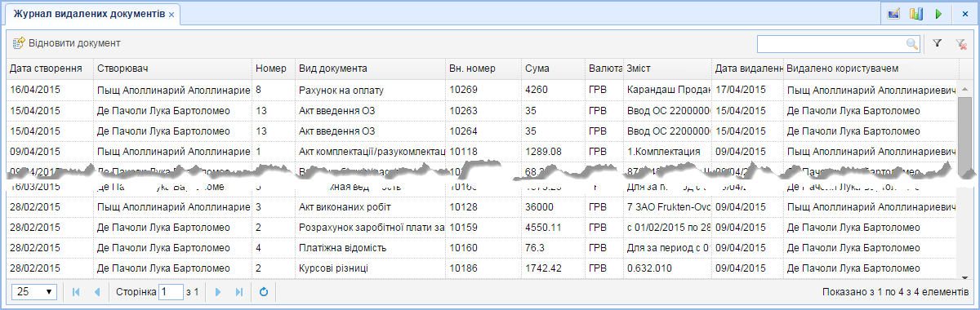Click creation date 09/04/2015 in Акт комплектації row
The width and height of the screenshot is (980, 310).
[x=35, y=151]
